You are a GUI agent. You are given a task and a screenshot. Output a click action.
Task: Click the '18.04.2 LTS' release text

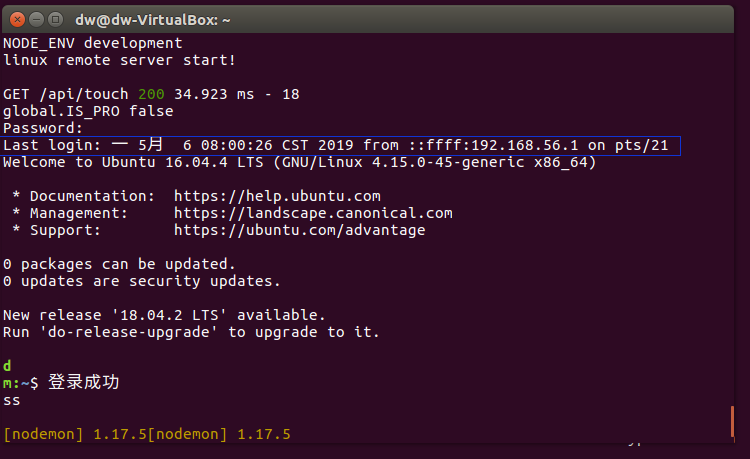pos(169,315)
